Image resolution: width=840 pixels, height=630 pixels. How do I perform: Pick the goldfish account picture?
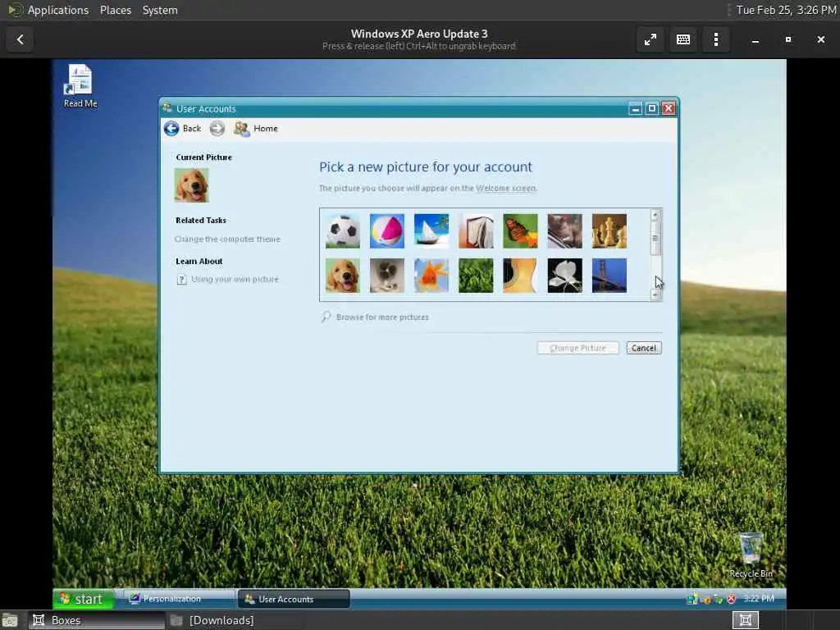431,276
